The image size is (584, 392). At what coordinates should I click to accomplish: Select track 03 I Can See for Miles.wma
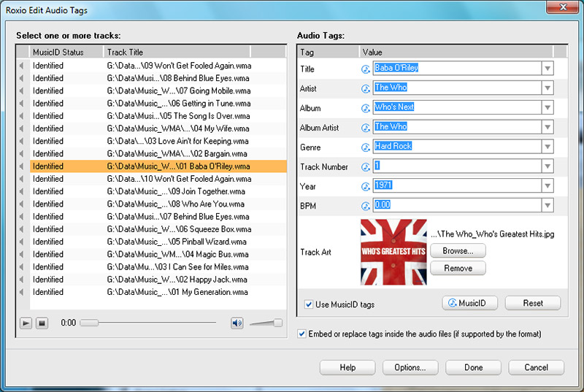click(x=158, y=267)
